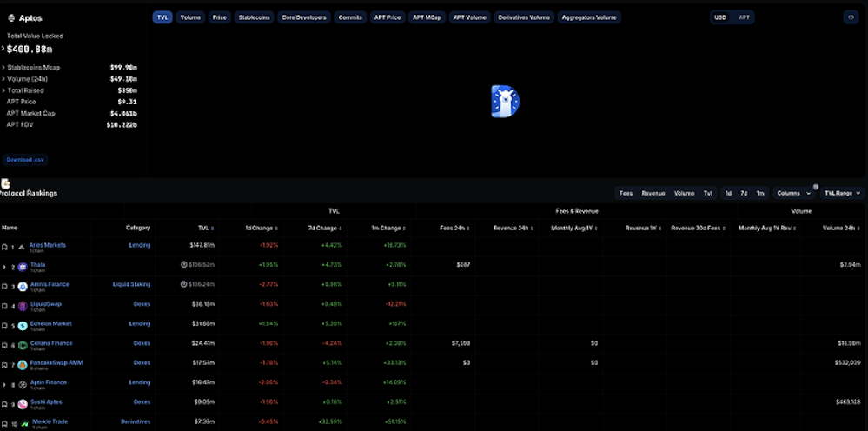Open the Liquid Staking category link
This screenshot has height=431, width=868.
coord(131,284)
